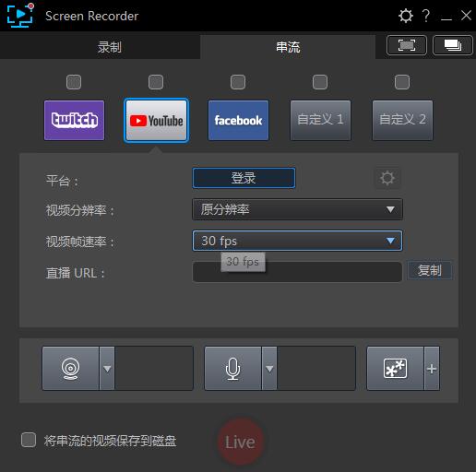The image size is (476, 472).
Task: Select the 自定义 2 custom server
Action: (402, 120)
